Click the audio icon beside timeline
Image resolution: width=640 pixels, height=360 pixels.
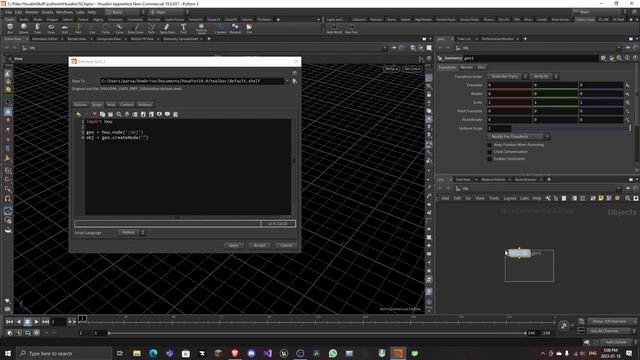[564, 325]
